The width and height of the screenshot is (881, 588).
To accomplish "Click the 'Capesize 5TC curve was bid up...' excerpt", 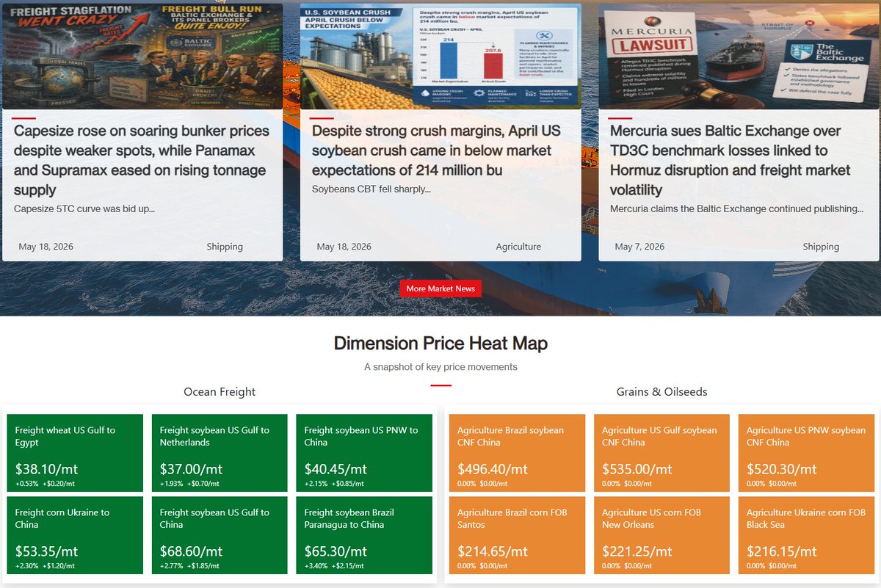I will pyautogui.click(x=84, y=208).
